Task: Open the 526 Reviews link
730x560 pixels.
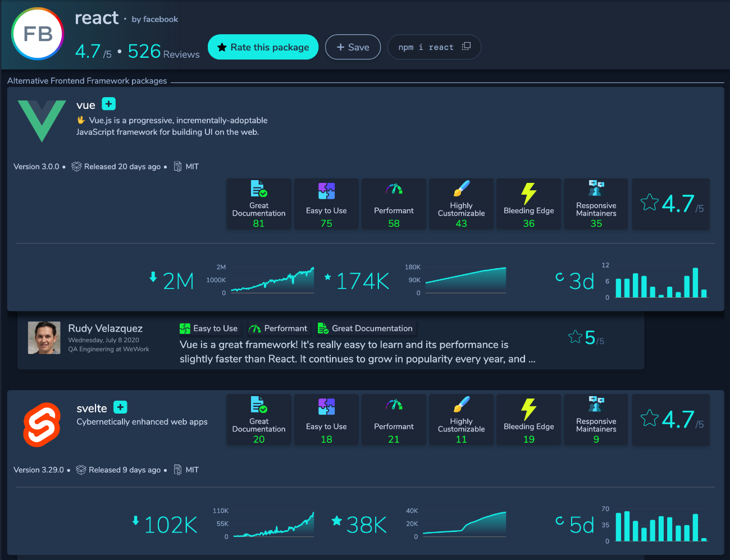Action: [163, 52]
